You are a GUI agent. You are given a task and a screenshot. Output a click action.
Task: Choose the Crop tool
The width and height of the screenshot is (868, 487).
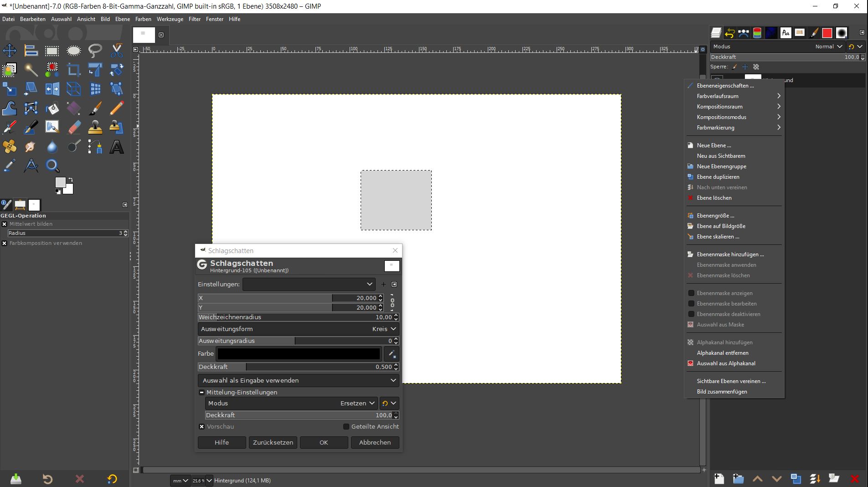(74, 70)
